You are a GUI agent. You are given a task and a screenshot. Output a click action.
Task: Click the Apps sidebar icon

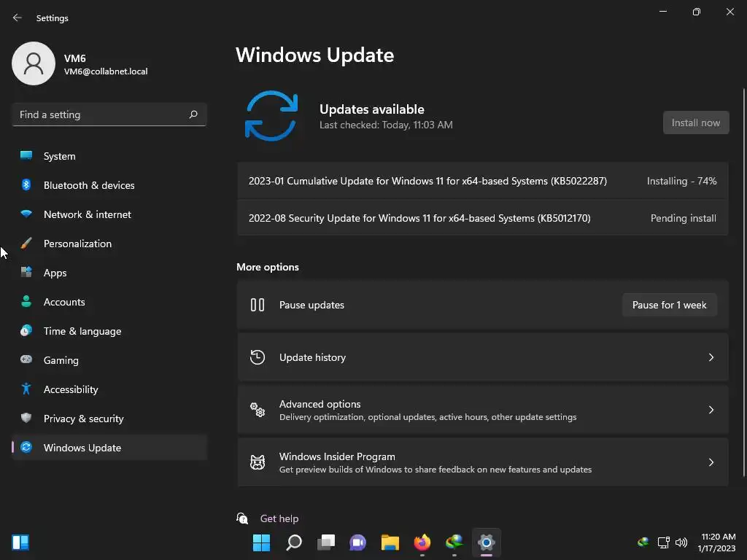26,273
